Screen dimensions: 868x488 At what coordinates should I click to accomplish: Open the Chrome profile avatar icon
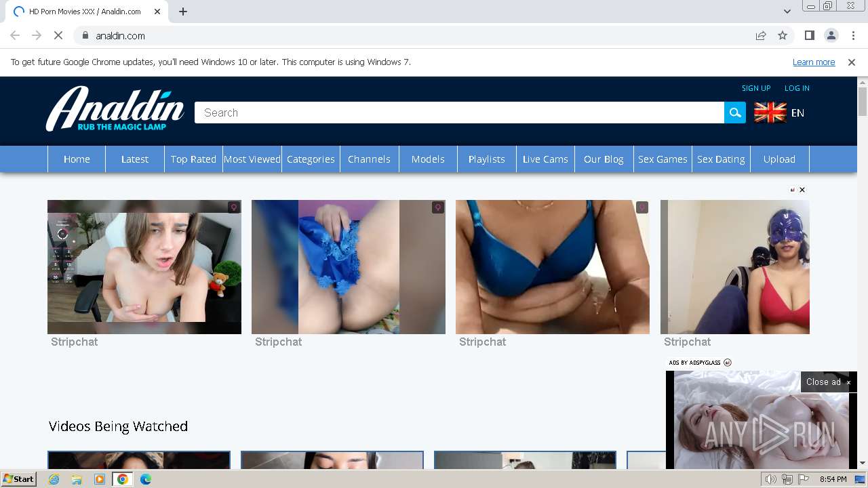click(x=831, y=35)
